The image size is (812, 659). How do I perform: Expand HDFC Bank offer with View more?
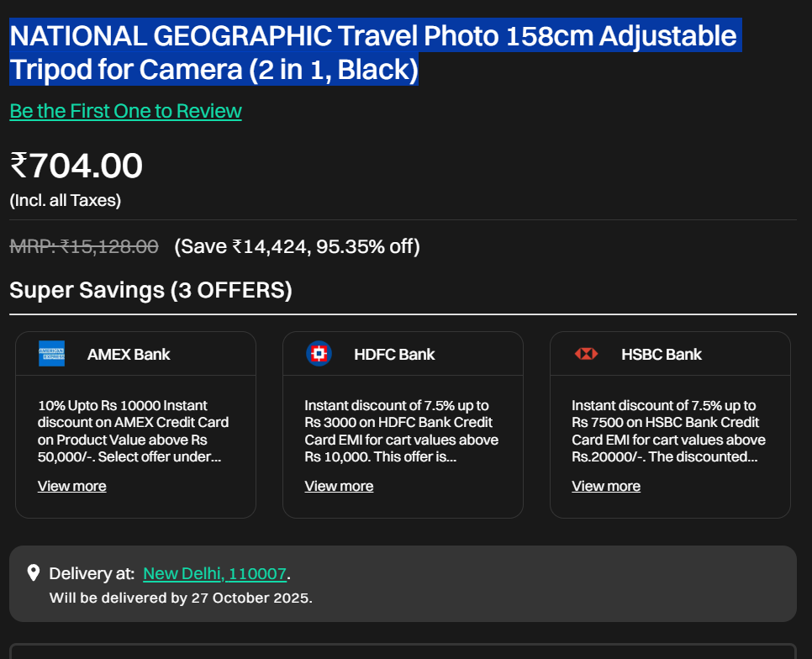pyautogui.click(x=339, y=486)
